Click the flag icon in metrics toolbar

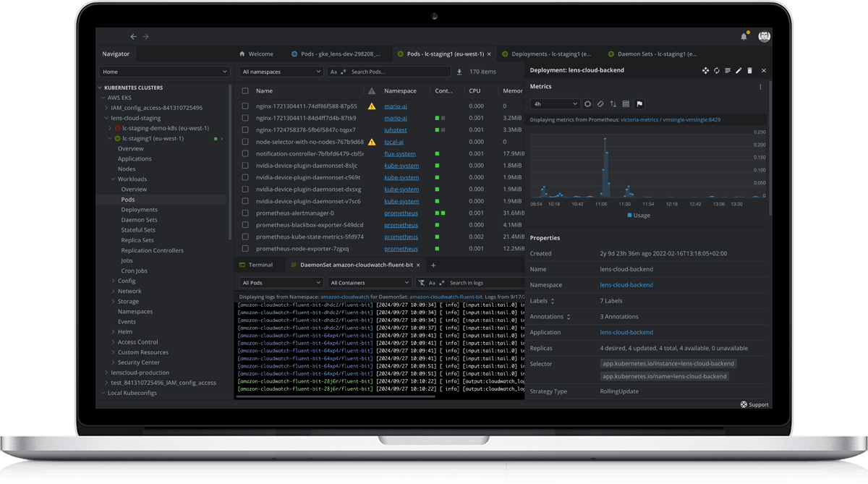[x=639, y=104]
